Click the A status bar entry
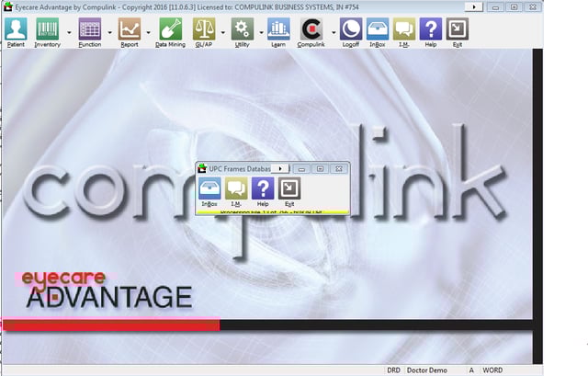 [471, 370]
